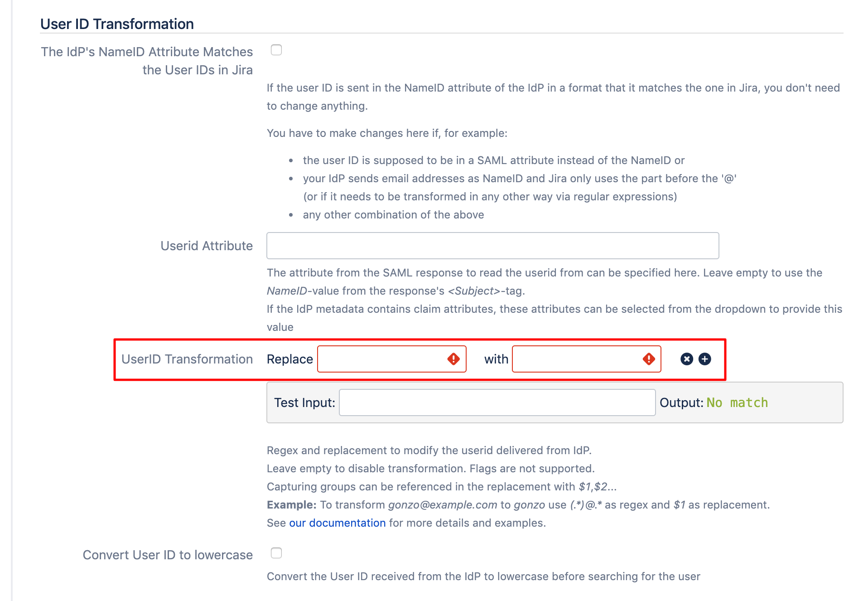The height and width of the screenshot is (601, 868).
Task: Click the 'with' label text
Action: (496, 359)
